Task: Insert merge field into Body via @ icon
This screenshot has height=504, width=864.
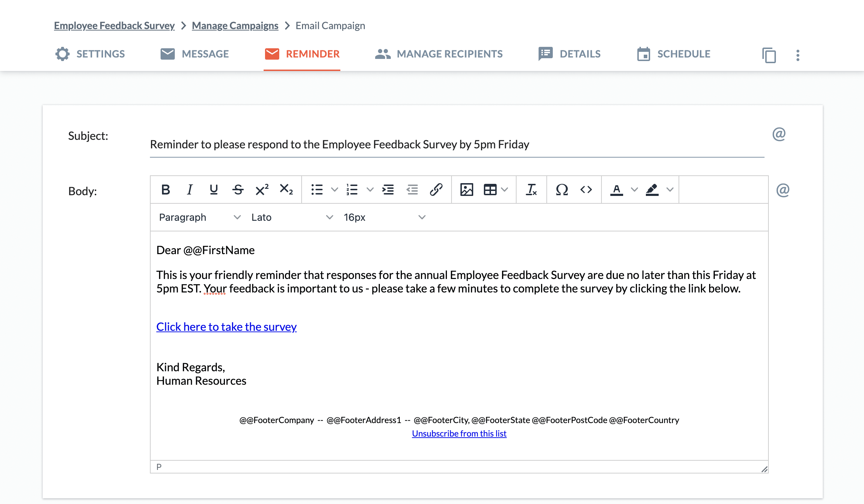Action: [783, 190]
